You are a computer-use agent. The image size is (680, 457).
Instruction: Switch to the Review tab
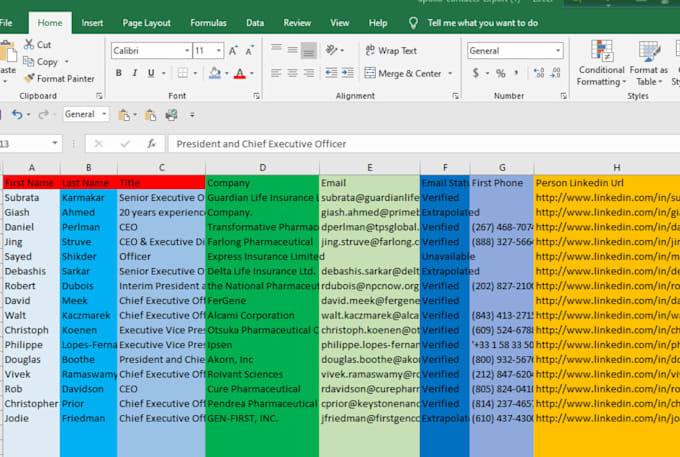coord(297,23)
